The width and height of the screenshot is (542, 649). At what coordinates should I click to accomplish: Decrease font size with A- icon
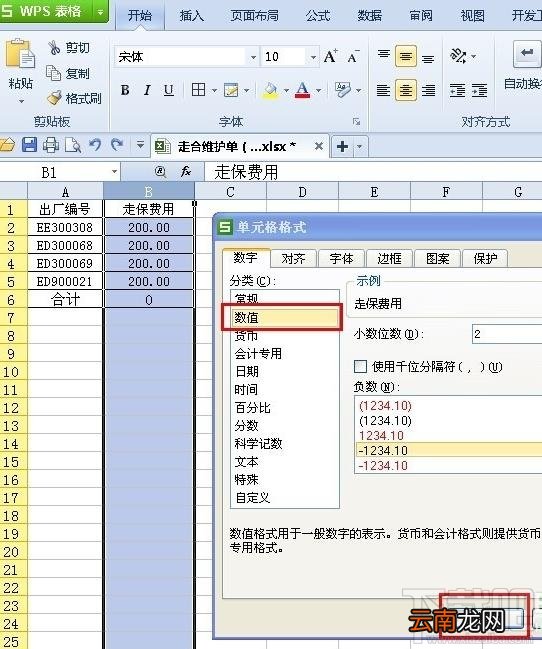[353, 56]
